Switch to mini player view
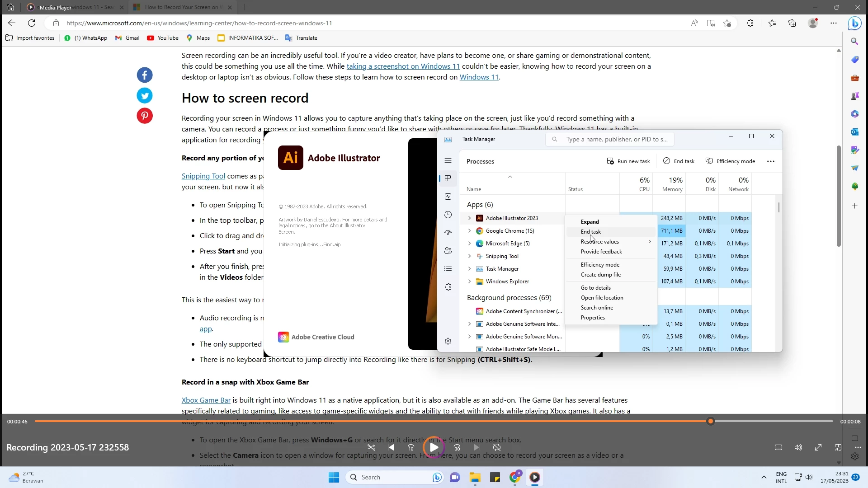Viewport: 868px width, 488px height. [x=838, y=447]
